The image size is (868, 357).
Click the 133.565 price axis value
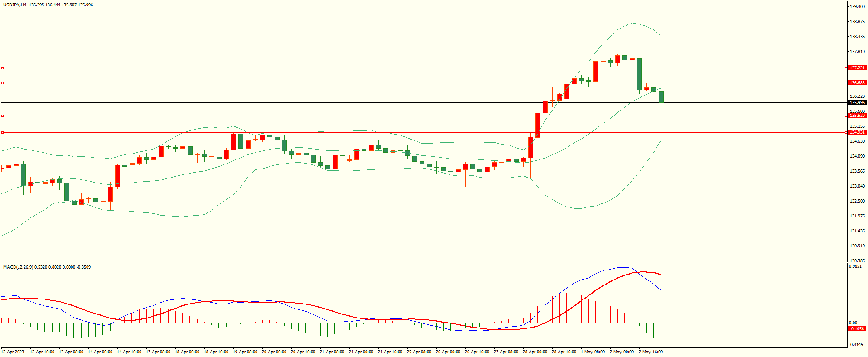click(x=857, y=171)
